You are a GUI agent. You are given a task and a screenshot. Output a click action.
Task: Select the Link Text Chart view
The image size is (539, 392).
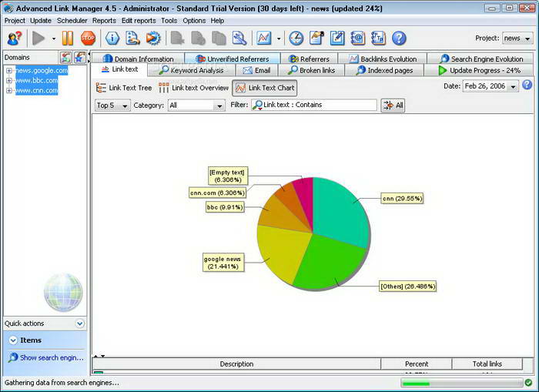tap(265, 88)
